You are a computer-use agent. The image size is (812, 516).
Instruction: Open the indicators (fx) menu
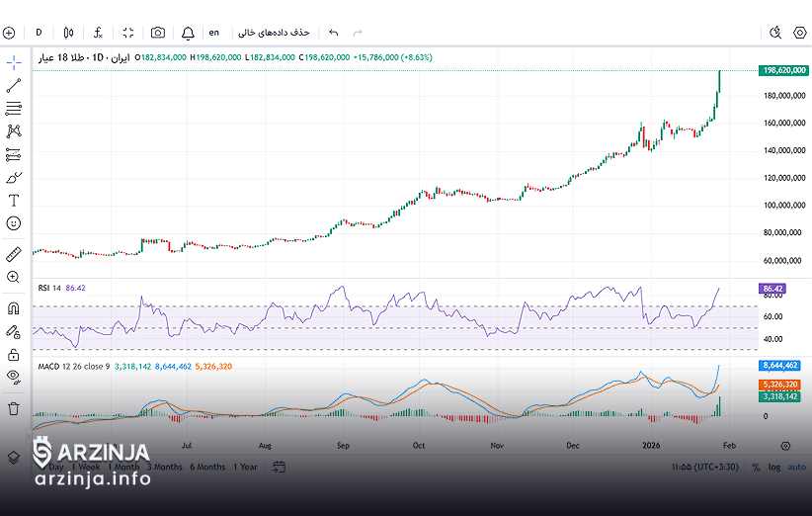[x=98, y=33]
